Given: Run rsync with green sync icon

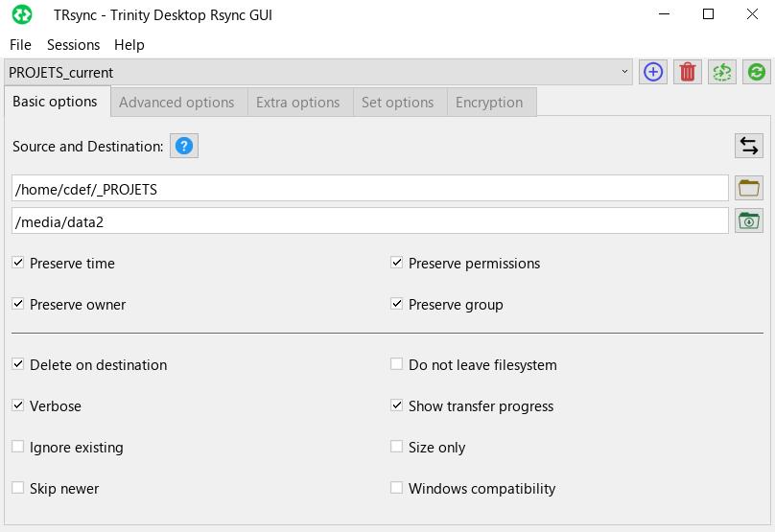Looking at the screenshot, I should click(757, 72).
